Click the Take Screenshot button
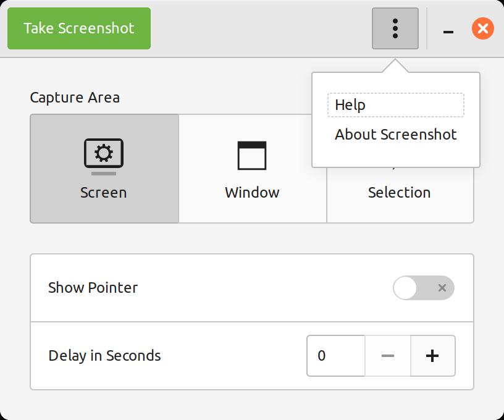504x420 pixels. tap(79, 28)
